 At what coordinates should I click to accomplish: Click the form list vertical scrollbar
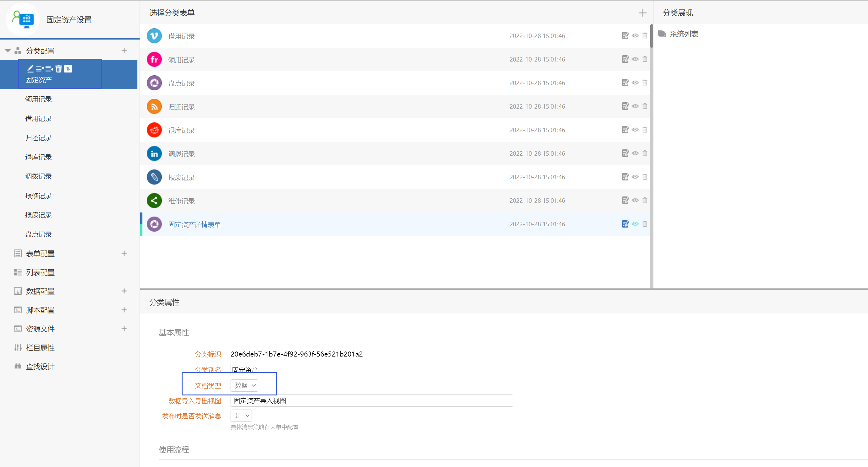(x=651, y=36)
